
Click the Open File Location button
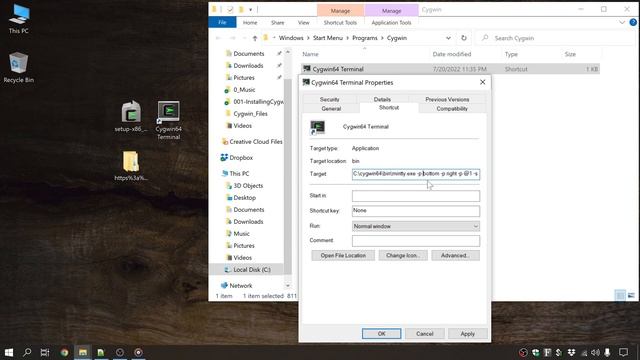coord(343,256)
